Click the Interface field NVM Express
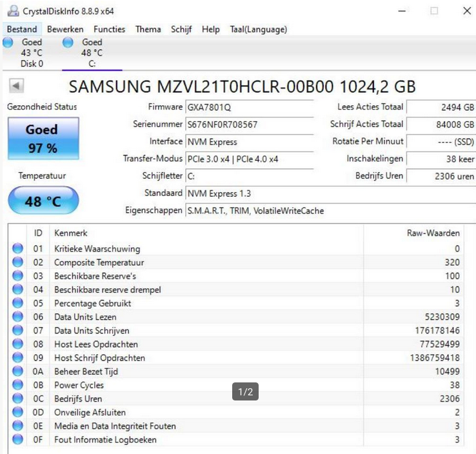This screenshot has height=454, width=476. 250,142
